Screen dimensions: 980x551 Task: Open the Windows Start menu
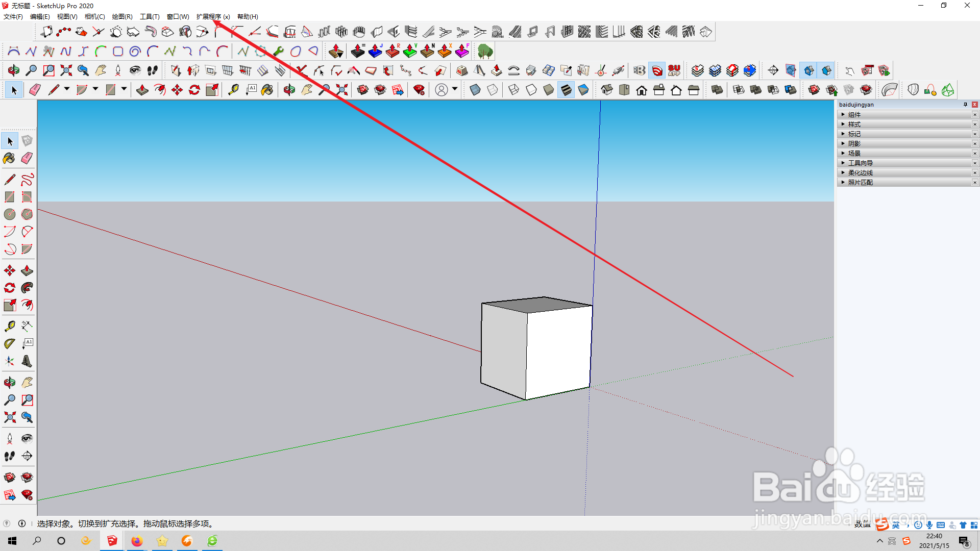click(x=12, y=541)
